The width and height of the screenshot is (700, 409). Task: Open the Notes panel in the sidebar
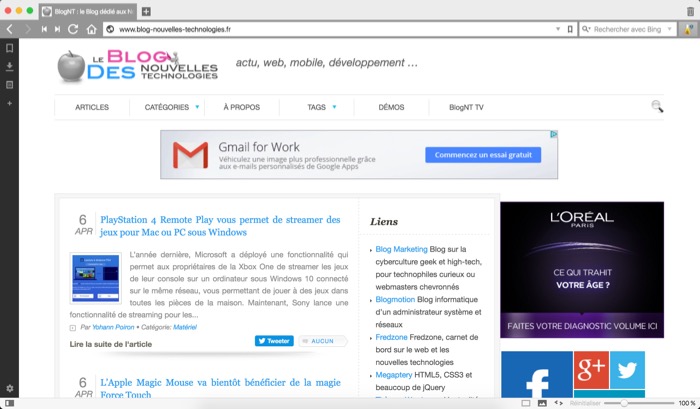(9, 85)
